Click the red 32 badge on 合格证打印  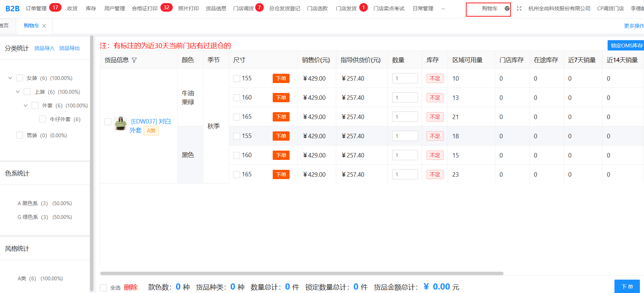pyautogui.click(x=166, y=8)
